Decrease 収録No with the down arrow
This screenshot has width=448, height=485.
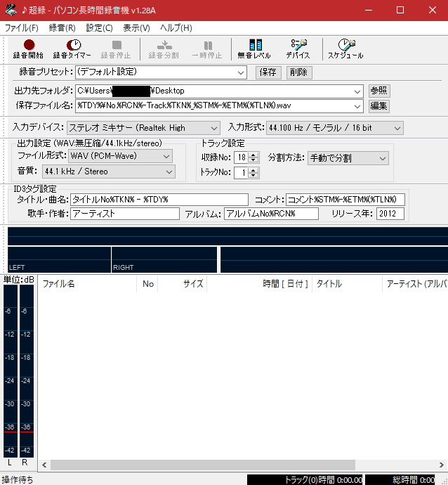point(253,160)
